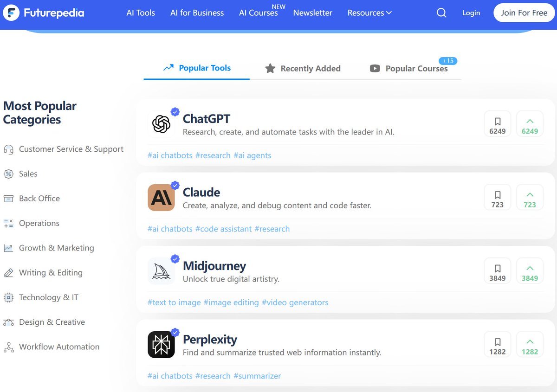Open the Back Office category
The image size is (557, 392).
(39, 199)
